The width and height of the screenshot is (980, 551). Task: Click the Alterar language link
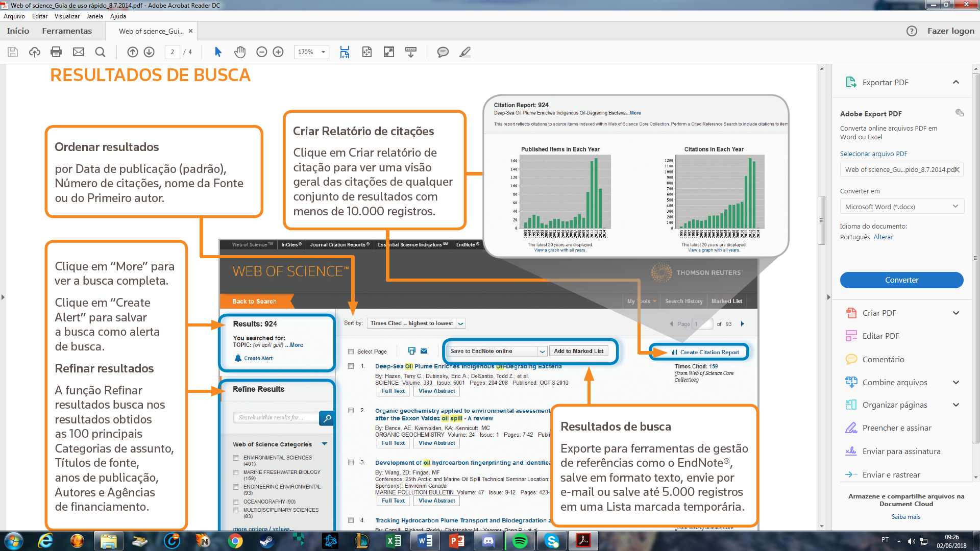coord(883,237)
